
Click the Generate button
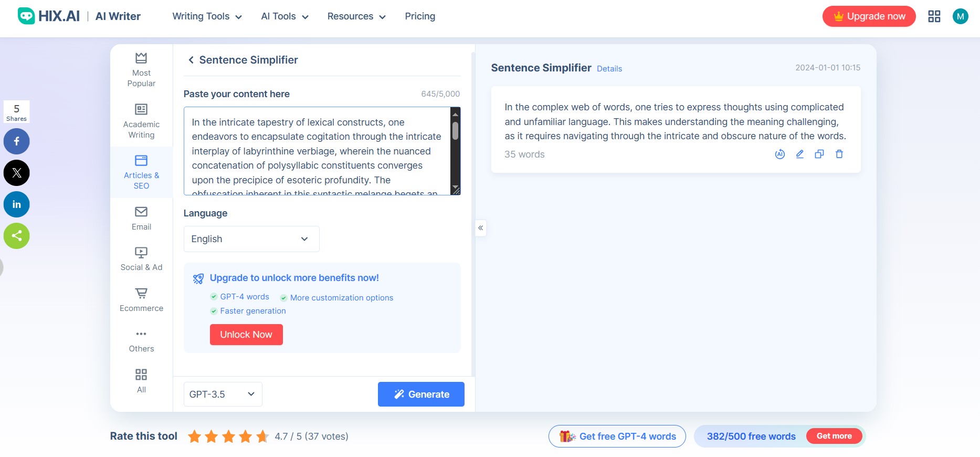click(420, 394)
